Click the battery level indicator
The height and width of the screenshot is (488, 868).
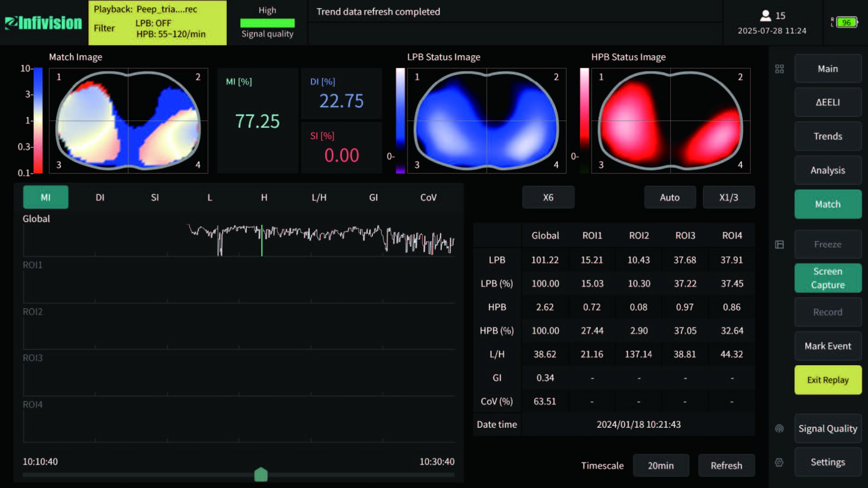pyautogui.click(x=846, y=22)
